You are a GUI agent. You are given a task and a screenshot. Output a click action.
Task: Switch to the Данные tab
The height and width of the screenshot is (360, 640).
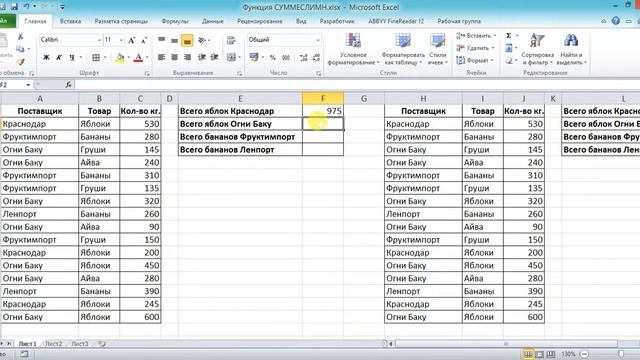click(212, 21)
